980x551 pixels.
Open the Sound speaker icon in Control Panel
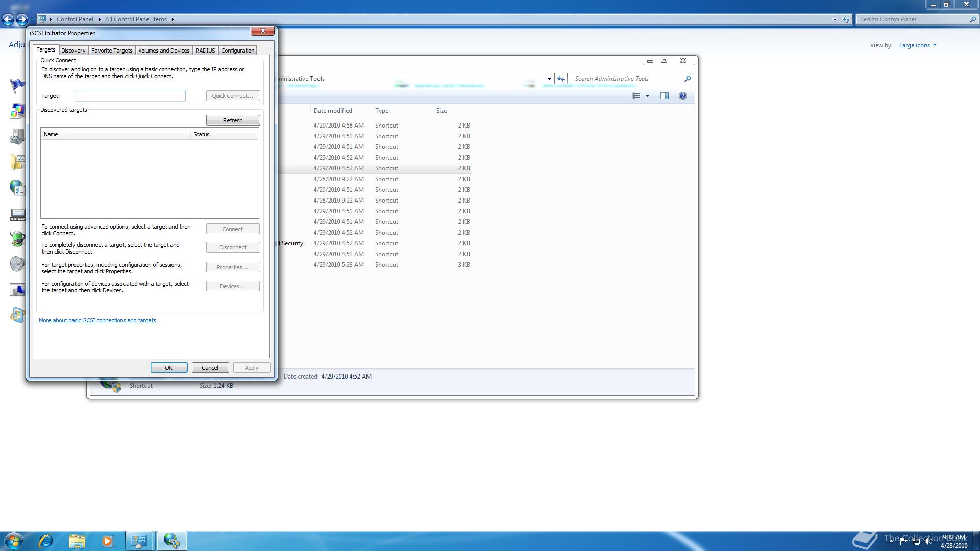17,264
